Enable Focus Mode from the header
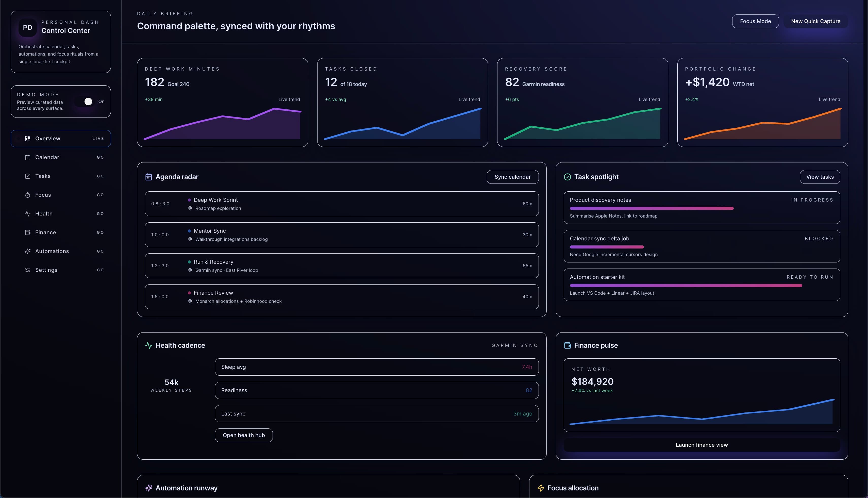 (755, 21)
